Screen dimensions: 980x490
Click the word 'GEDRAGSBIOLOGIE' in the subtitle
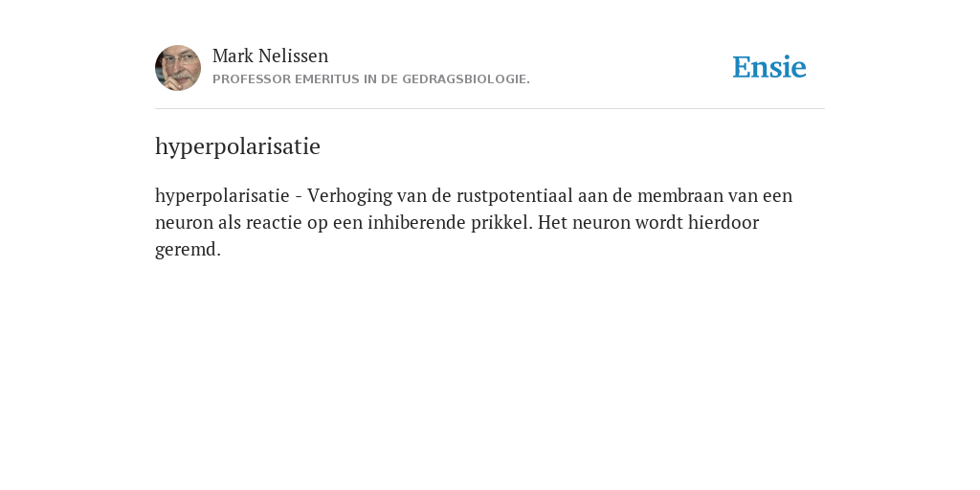pos(466,79)
